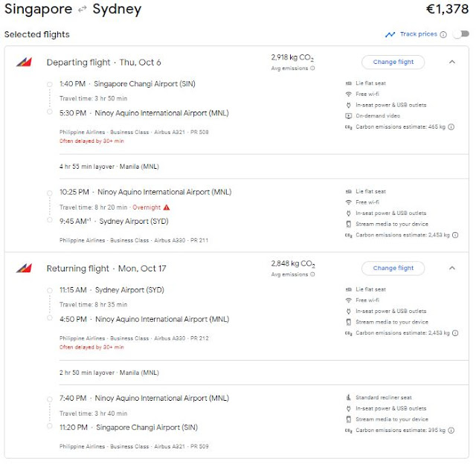Click the departing flight Thu, Oct 6 header
Viewport: 476px width, 464px height.
coord(103,62)
